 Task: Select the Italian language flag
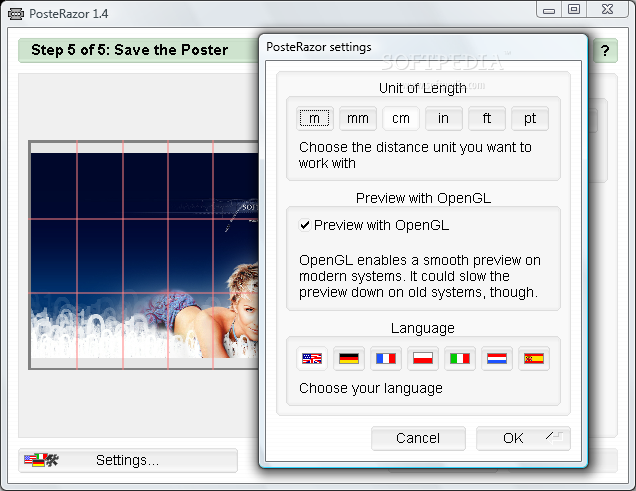(x=460, y=358)
